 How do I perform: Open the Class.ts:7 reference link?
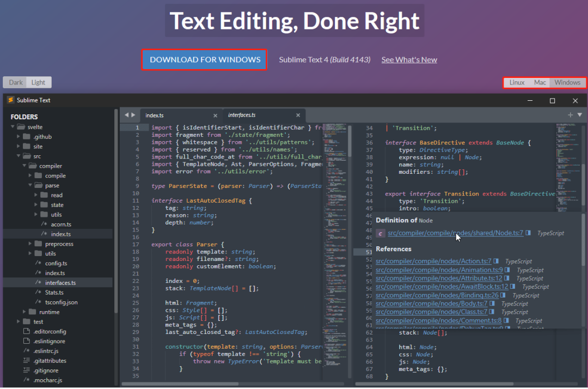tap(431, 312)
